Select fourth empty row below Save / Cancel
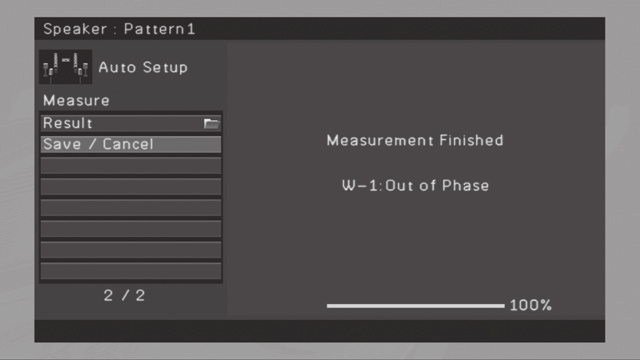 pyautogui.click(x=131, y=229)
